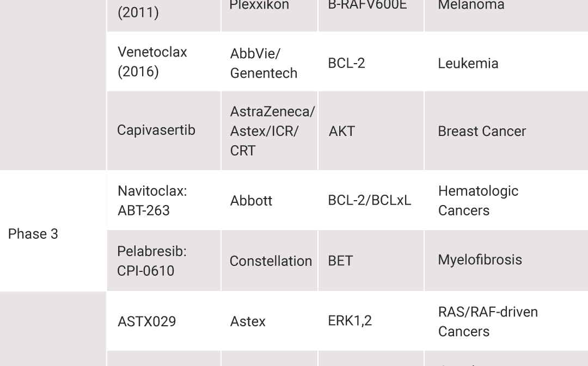Click the Pelabresib: CPI-0610 cell
This screenshot has width=588, height=366.
(164, 260)
